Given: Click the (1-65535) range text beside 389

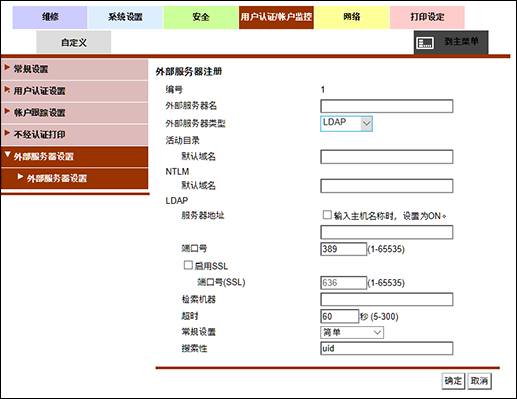Looking at the screenshot, I should point(386,249).
